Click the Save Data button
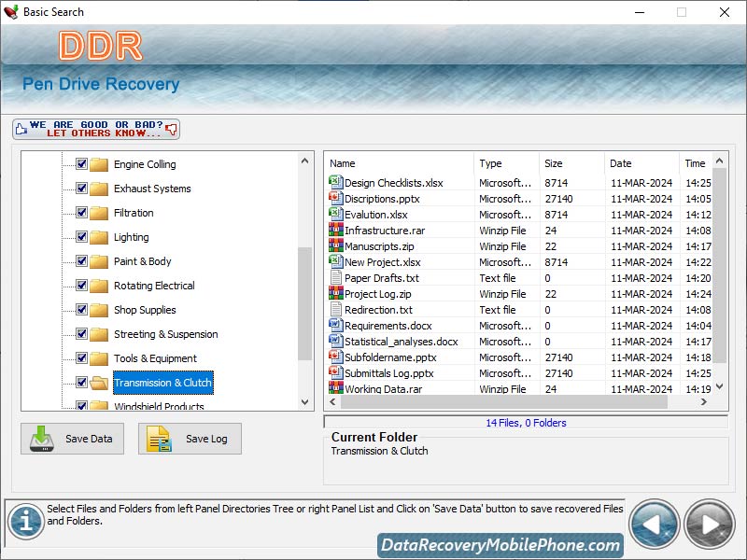Viewport: 747px width, 560px height. point(72,439)
